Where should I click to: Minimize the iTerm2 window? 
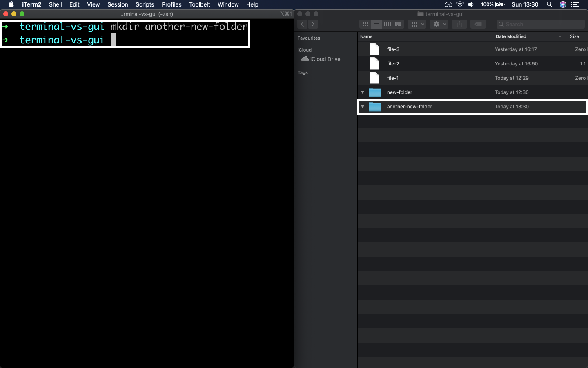coord(14,14)
